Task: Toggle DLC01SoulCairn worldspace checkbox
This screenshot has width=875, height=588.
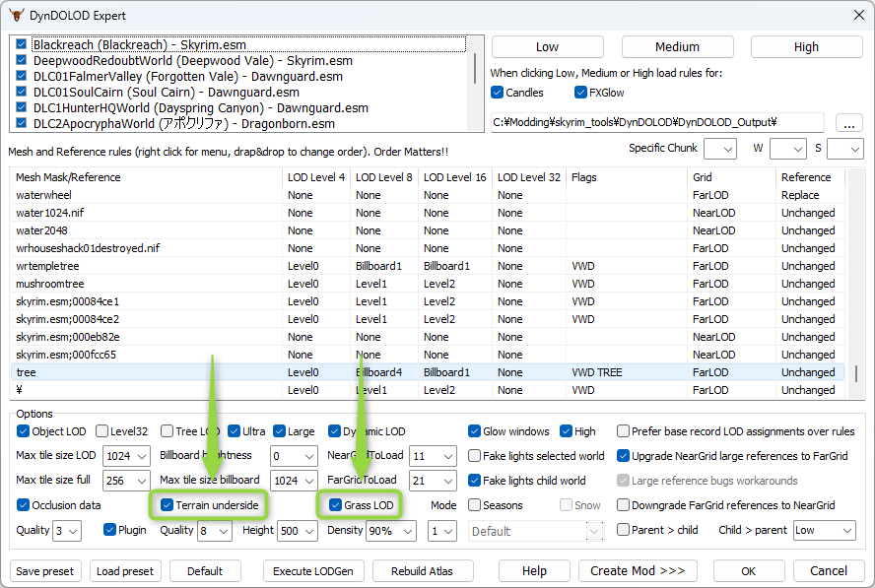Action: 22,92
